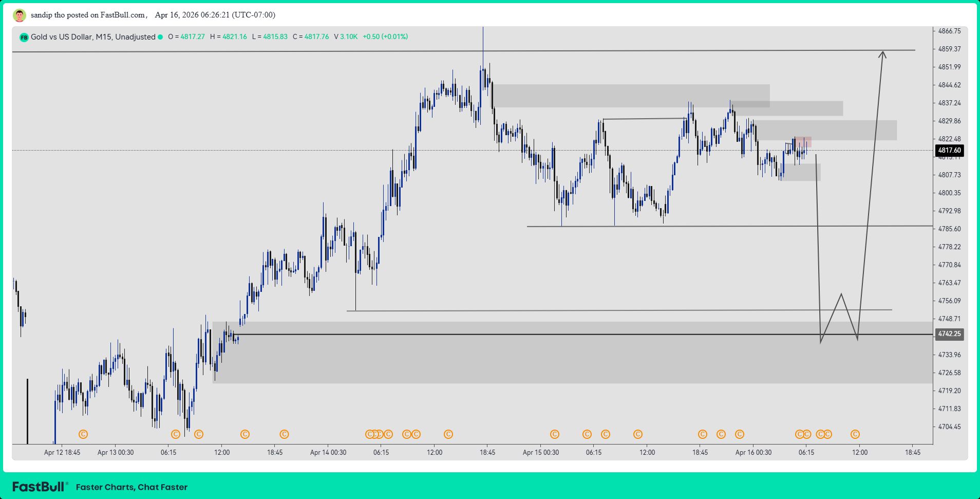
Task: Click the FastBull logo in the footer
Action: coord(40,487)
